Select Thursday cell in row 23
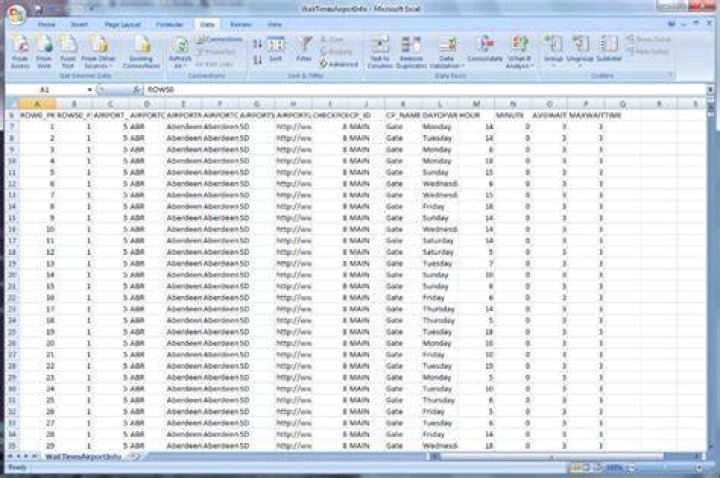Viewport: 720px width, 478px height. point(439,309)
